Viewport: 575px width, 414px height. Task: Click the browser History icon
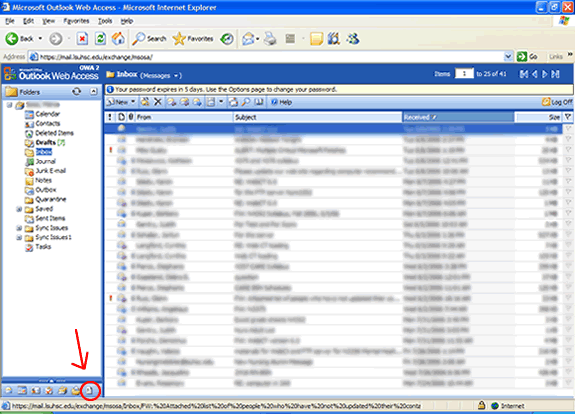[227, 38]
